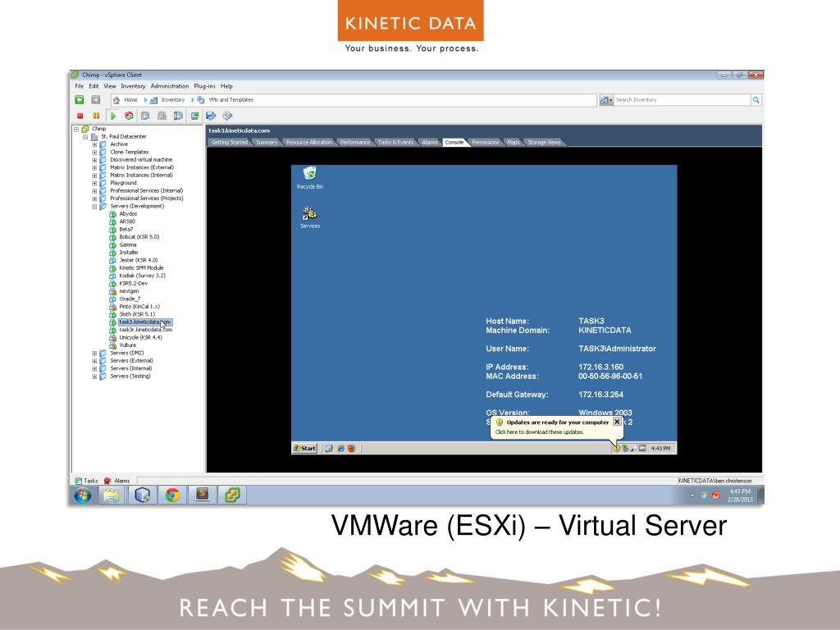
Task: Click 'Updates are ready for your computer' balloon text
Action: tap(558, 422)
